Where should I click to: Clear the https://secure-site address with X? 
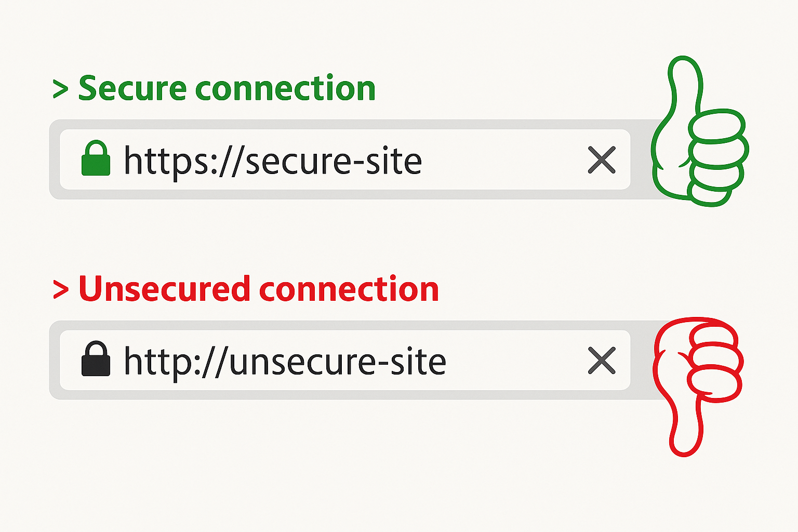[x=602, y=159]
